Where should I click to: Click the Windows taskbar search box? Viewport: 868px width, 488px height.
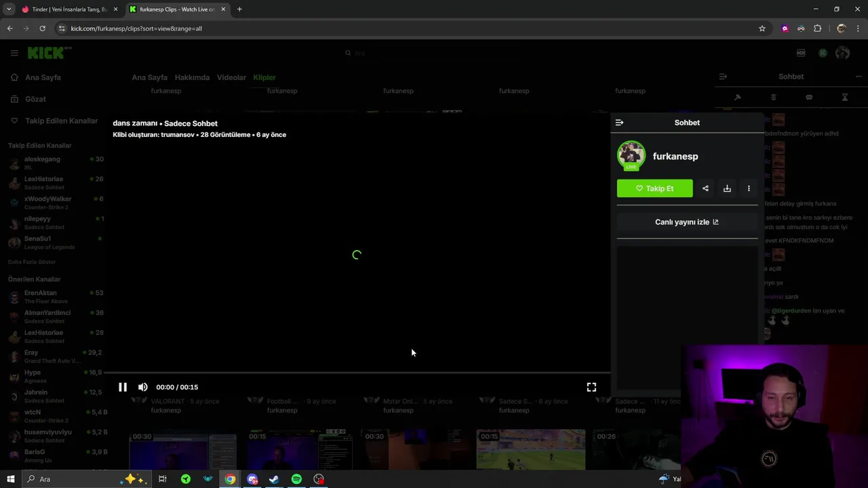tap(85, 479)
